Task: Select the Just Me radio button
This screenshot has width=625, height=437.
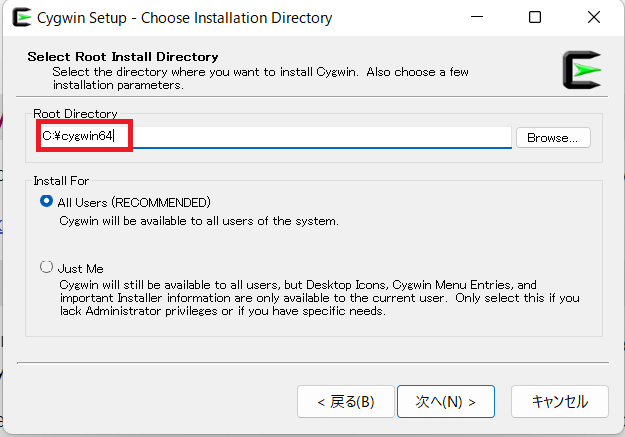Action: click(x=46, y=267)
